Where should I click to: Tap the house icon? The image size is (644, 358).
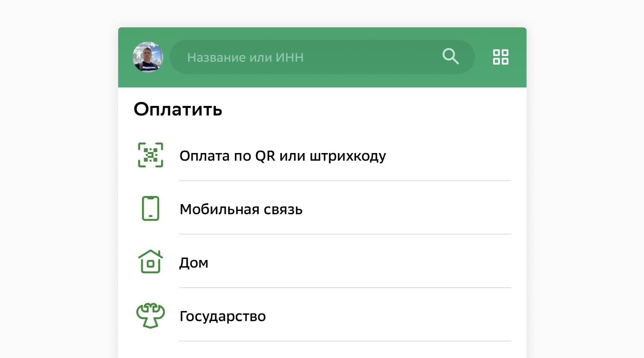[151, 261]
